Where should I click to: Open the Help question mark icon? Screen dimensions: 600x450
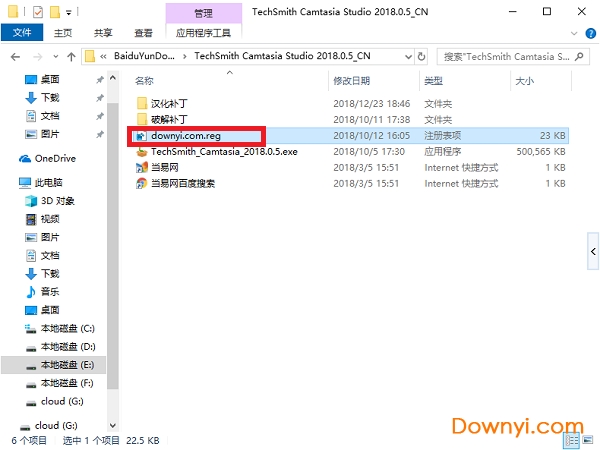tap(590, 33)
